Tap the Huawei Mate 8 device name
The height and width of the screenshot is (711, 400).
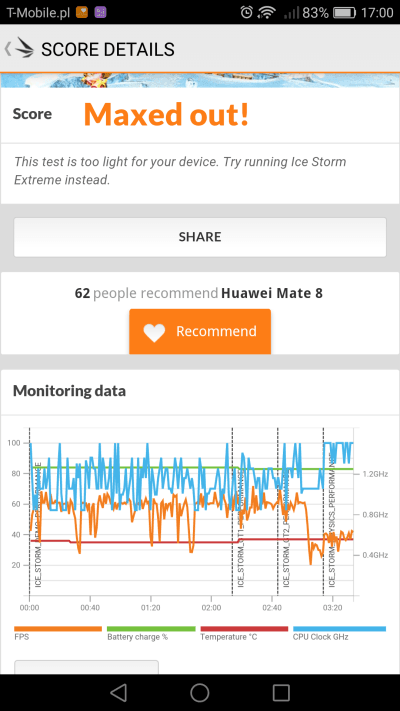[x=272, y=293]
